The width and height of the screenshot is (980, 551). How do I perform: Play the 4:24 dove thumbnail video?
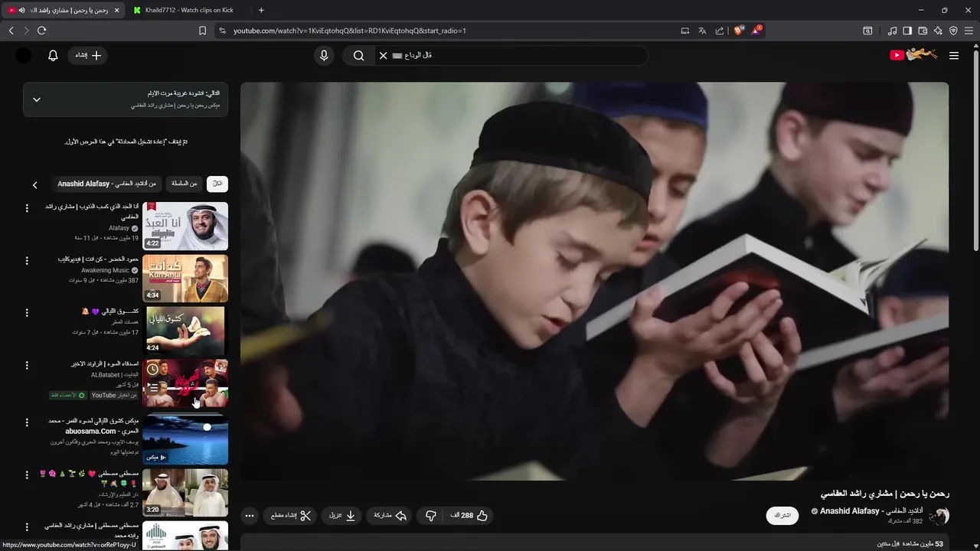[x=185, y=330]
